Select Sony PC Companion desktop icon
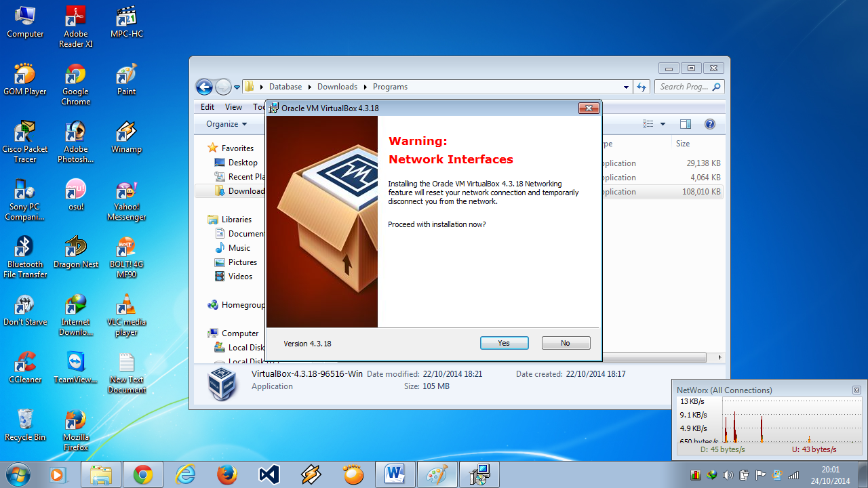 click(25, 199)
